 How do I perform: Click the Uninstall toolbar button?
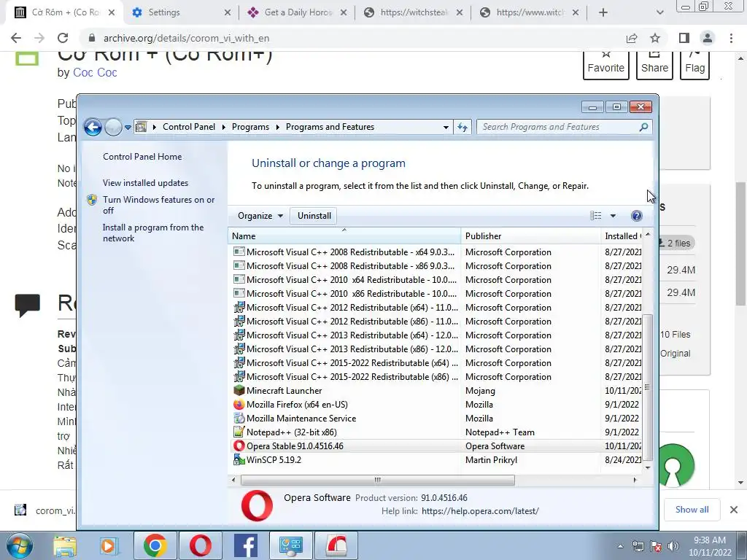pyautogui.click(x=314, y=216)
